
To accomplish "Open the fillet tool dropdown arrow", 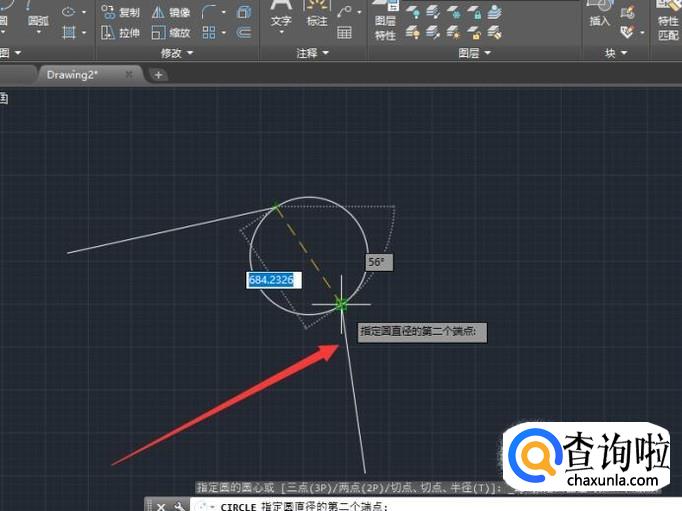I will click(x=225, y=13).
